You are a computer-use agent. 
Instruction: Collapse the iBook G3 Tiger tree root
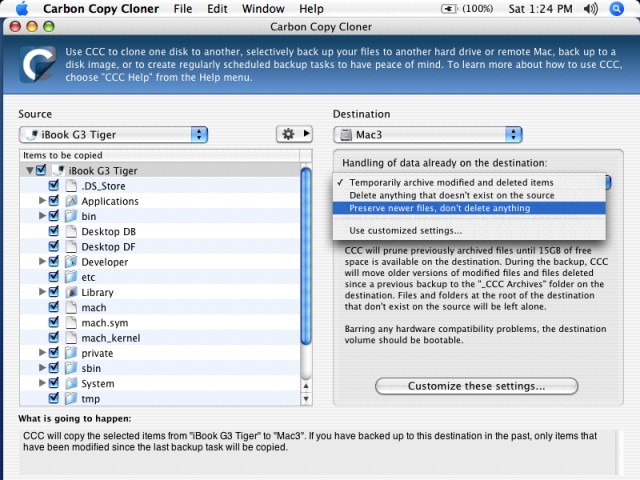(29, 170)
